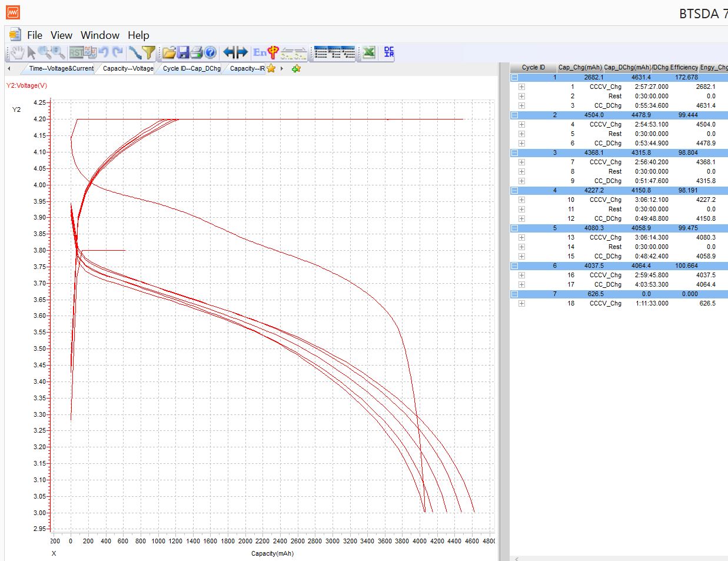Open file with the folder icon
This screenshot has height=561, width=728.
(x=169, y=52)
